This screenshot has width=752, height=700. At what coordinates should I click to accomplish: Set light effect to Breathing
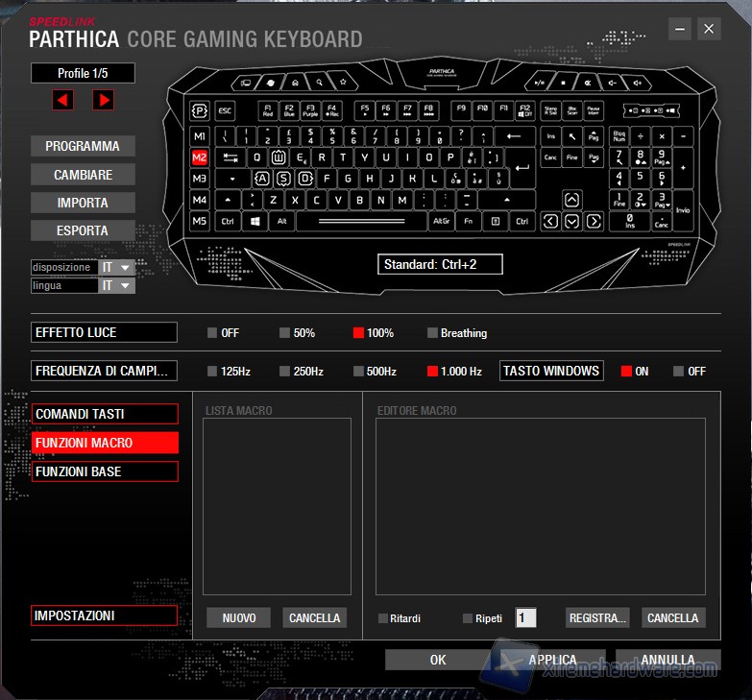click(432, 333)
